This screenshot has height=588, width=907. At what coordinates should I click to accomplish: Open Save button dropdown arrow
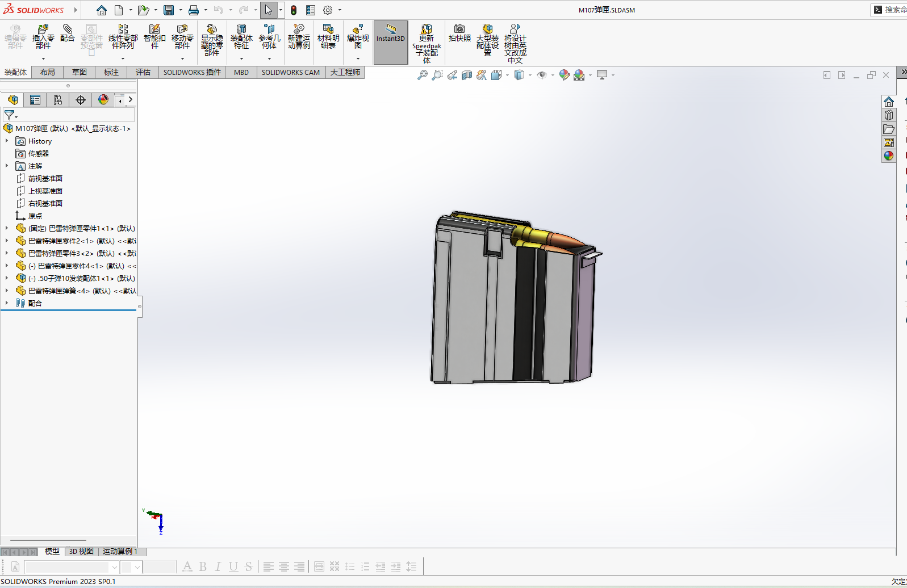[x=181, y=10]
